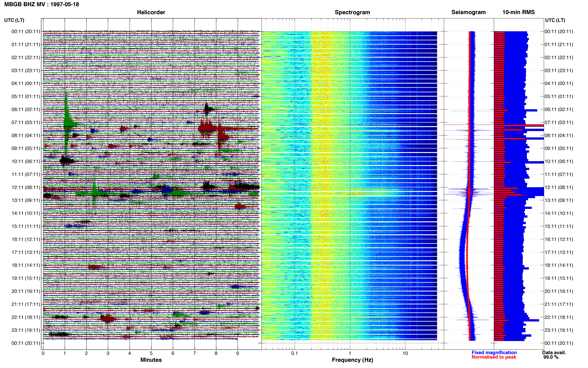Screen dimensions: 588x368
Task: Click the left time label '14:11 (10:11)'
Action: tap(26, 213)
